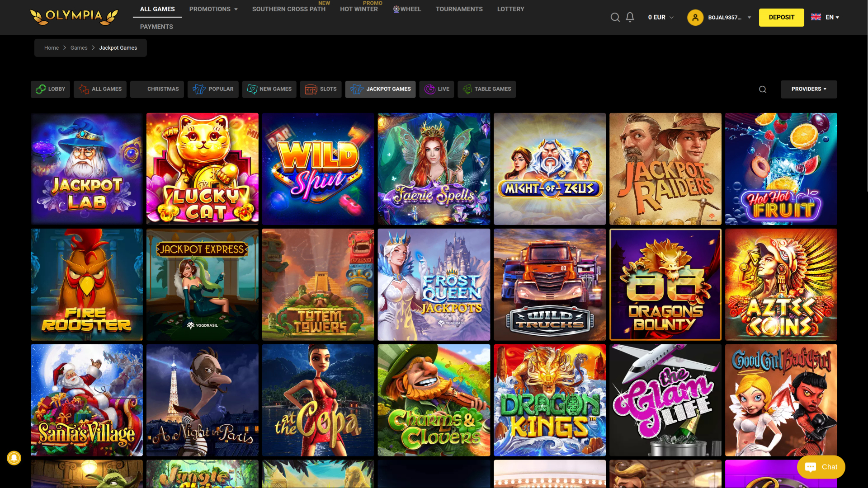Check notifications via the bell icon
The height and width of the screenshot is (488, 868).
click(630, 17)
